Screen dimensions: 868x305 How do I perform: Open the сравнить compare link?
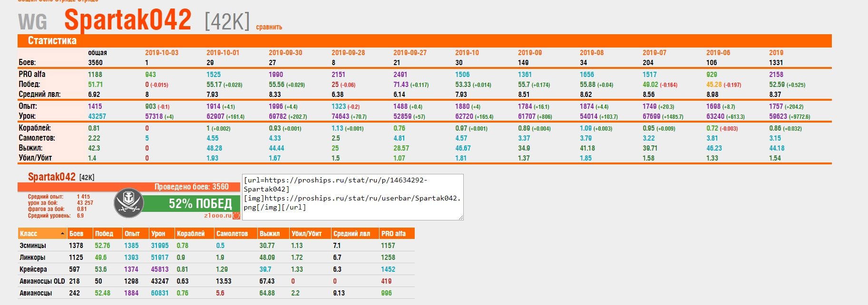(x=269, y=27)
